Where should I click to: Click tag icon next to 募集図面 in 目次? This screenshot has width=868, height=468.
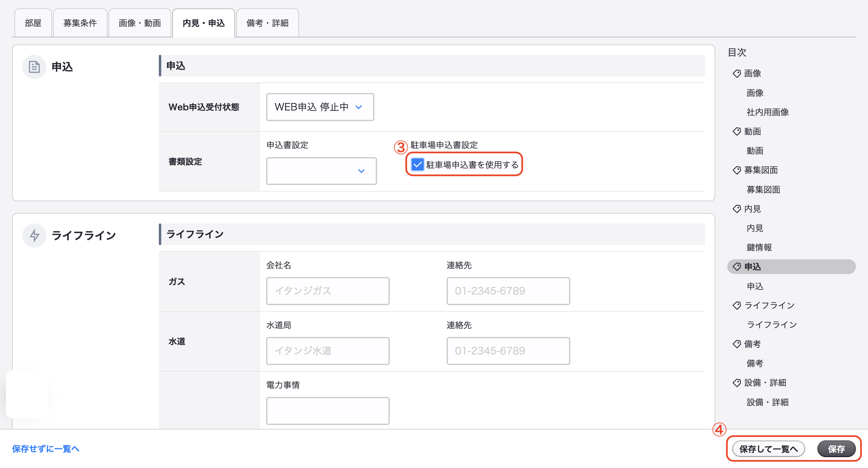coord(737,170)
